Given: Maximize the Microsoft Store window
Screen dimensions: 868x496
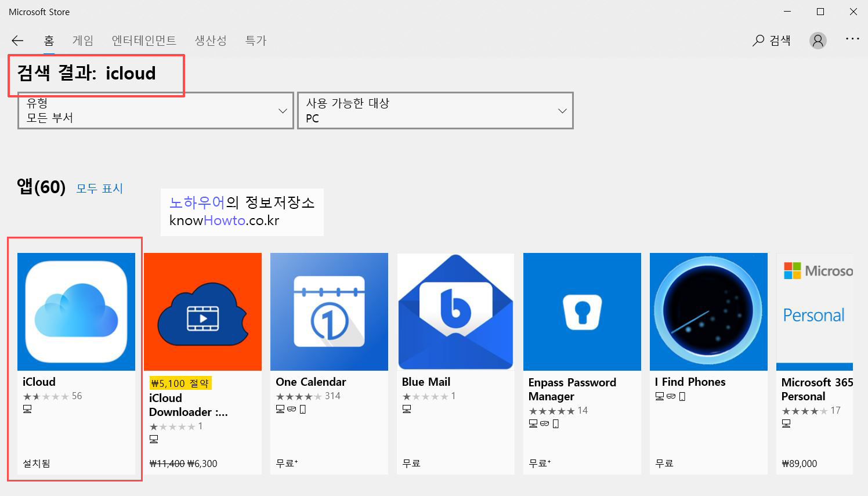Looking at the screenshot, I should (820, 12).
